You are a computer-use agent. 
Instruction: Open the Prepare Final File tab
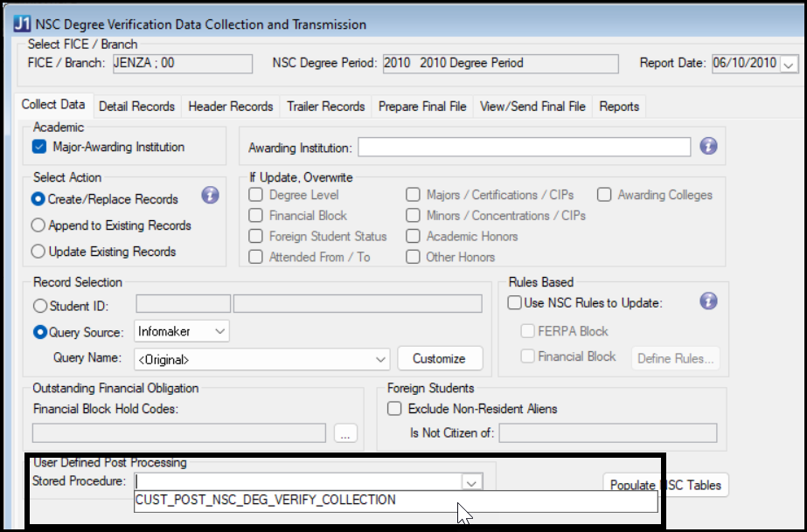click(422, 107)
